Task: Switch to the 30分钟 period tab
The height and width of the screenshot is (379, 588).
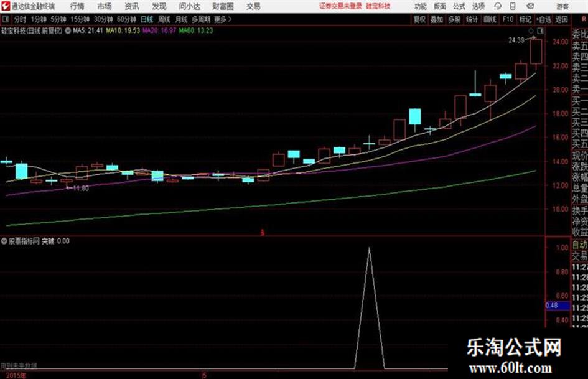Action: point(103,19)
